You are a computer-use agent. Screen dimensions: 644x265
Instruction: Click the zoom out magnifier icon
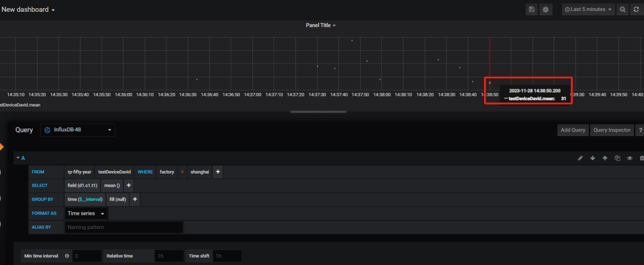coord(623,10)
